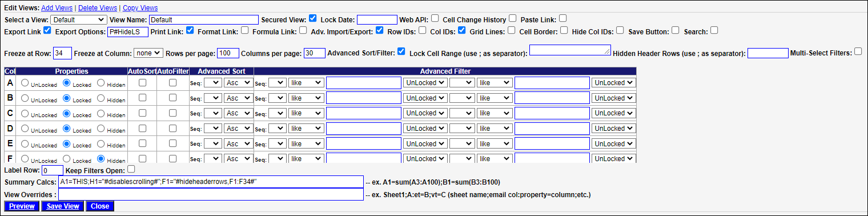Click the View Name text field
The width and height of the screenshot is (868, 216).
point(203,20)
